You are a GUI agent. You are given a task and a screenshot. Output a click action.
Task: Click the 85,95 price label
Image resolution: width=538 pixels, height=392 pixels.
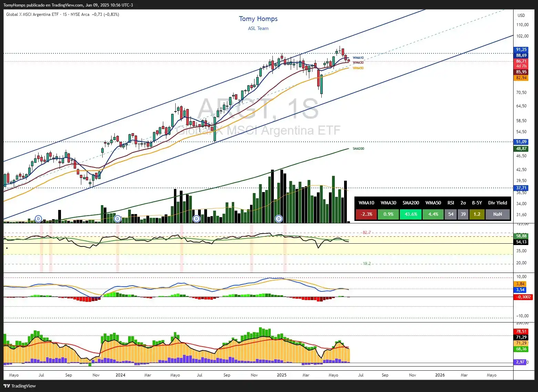[x=521, y=72]
